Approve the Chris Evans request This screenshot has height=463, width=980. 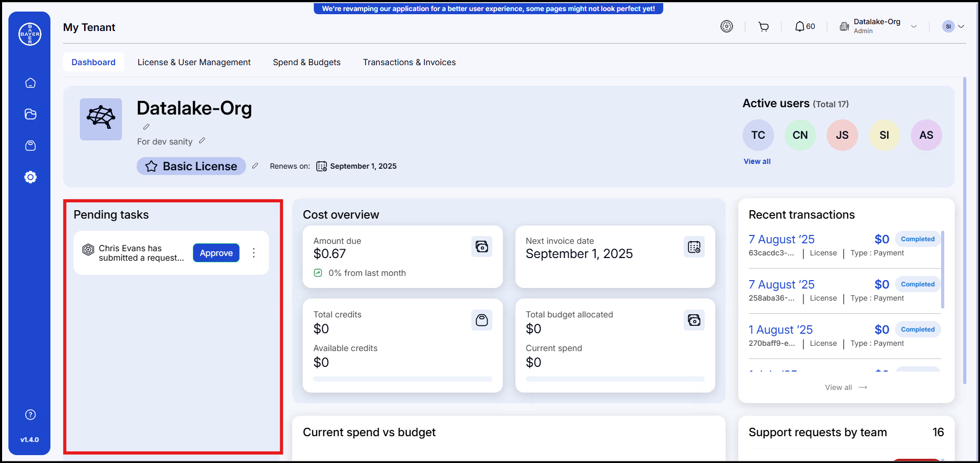(x=216, y=253)
